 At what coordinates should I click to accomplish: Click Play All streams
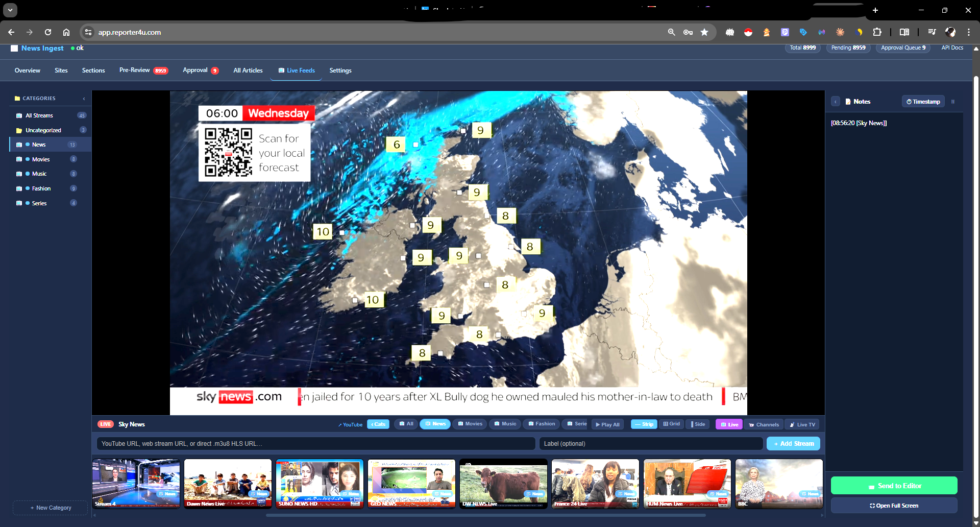pos(607,424)
